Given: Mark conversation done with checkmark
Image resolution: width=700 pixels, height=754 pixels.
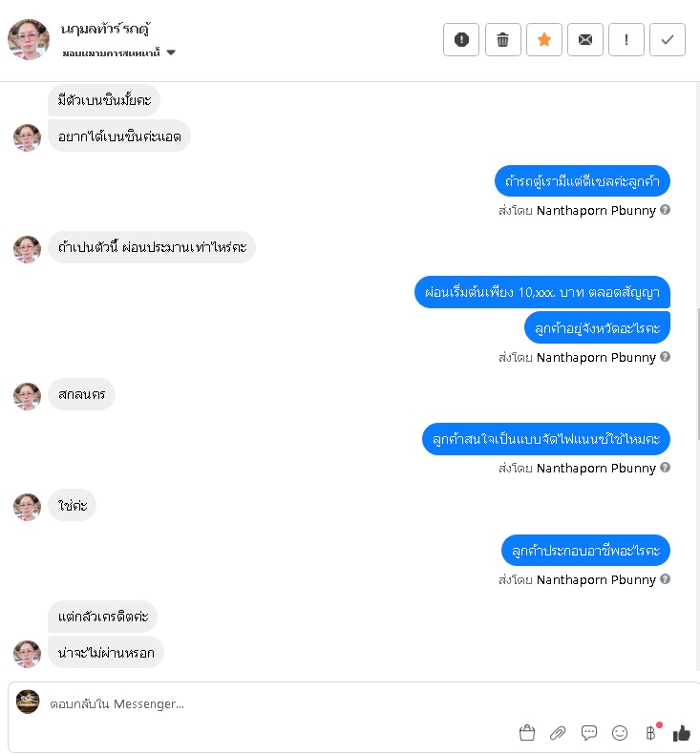Looking at the screenshot, I should (668, 40).
